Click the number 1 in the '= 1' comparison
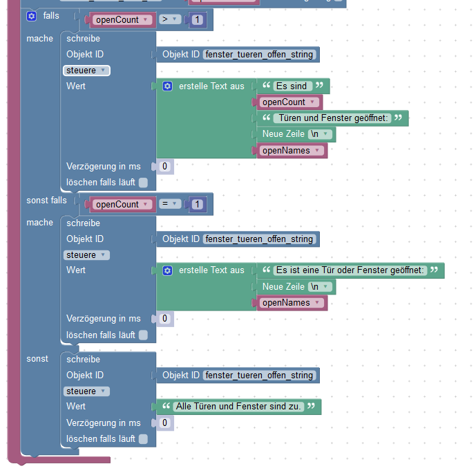This screenshot has width=476, height=473. [x=197, y=205]
